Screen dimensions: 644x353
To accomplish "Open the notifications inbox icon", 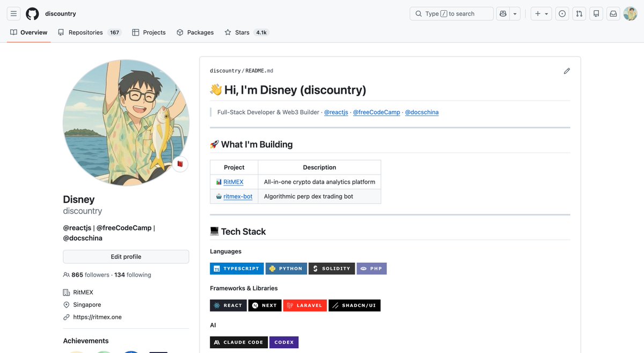I will coord(613,13).
